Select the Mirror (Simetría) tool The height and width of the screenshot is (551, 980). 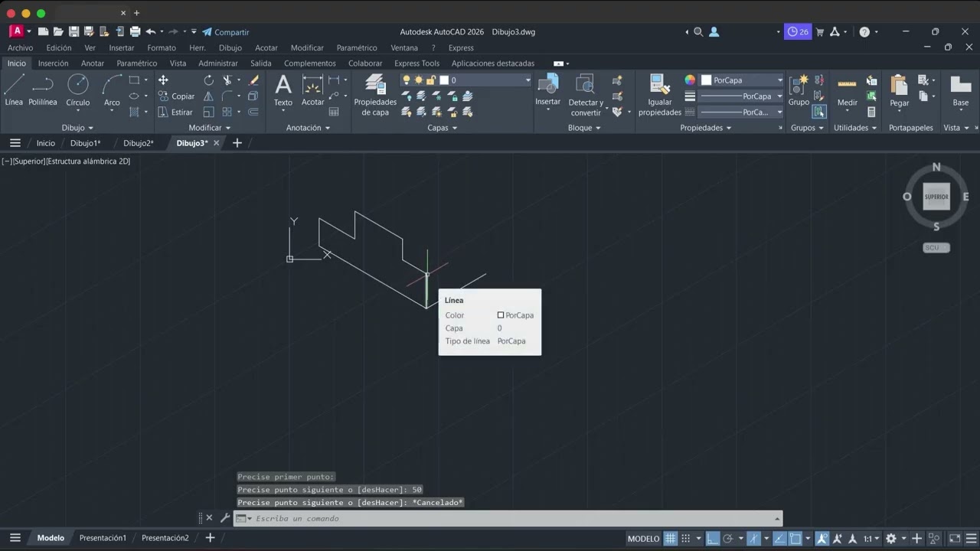pos(209,96)
